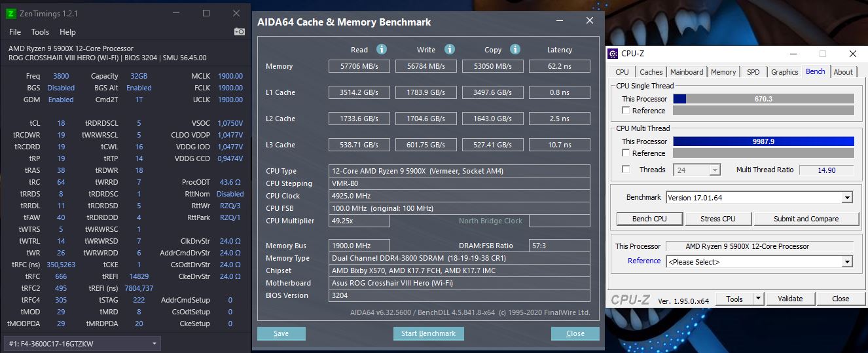Click the This Processor name field in CPU-Z
The width and height of the screenshot is (868, 353).
click(759, 246)
